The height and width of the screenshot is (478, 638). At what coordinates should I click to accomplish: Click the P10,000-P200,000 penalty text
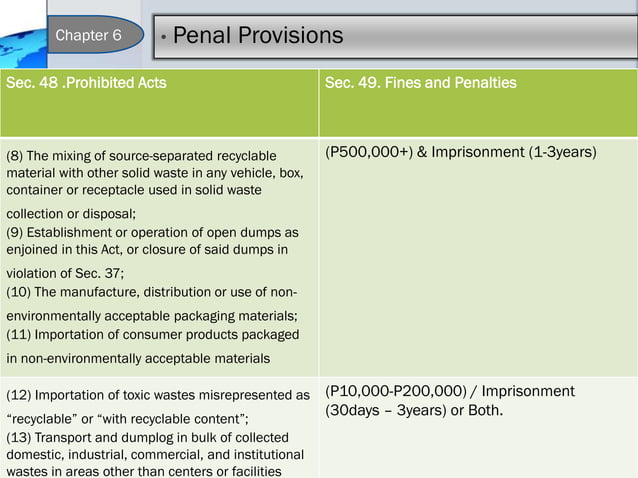pos(450,391)
